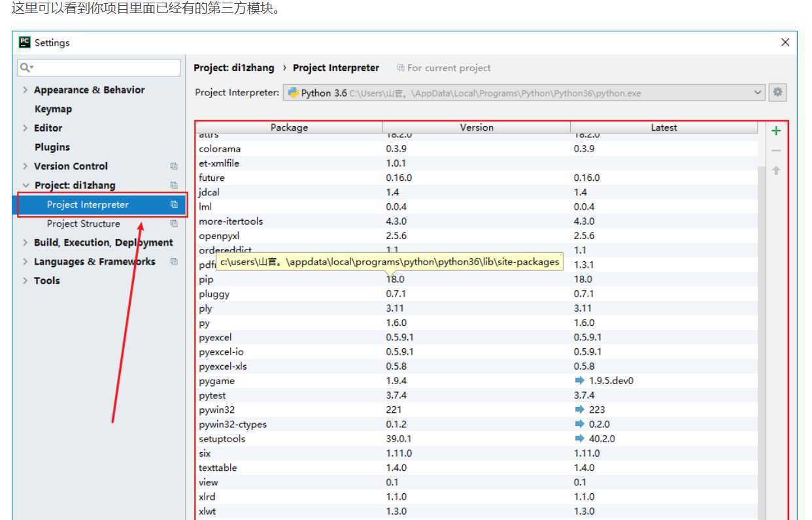Select the setuptools package name
This screenshot has width=812, height=520.
(222, 438)
